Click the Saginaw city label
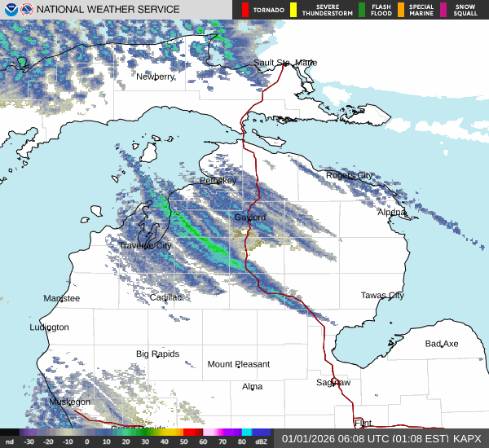 [333, 382]
